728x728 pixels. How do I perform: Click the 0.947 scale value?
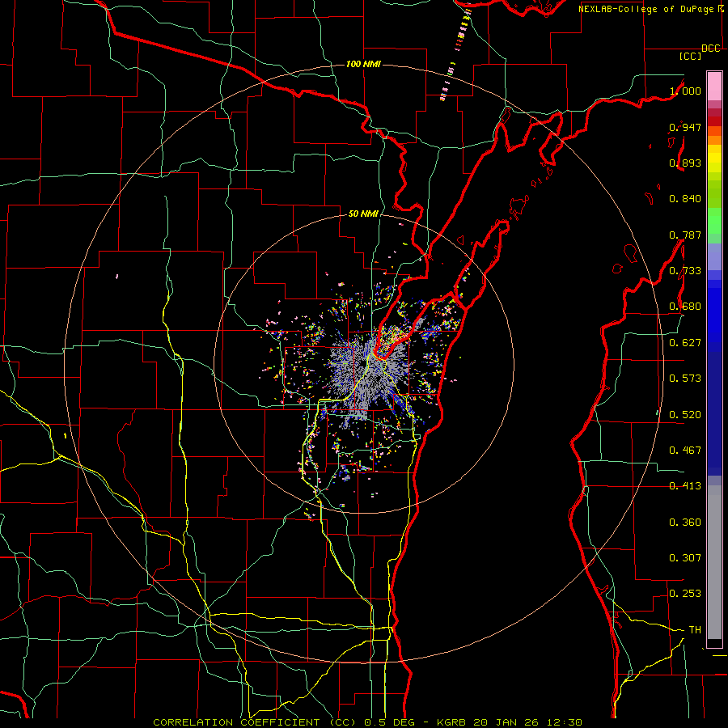tap(685, 127)
